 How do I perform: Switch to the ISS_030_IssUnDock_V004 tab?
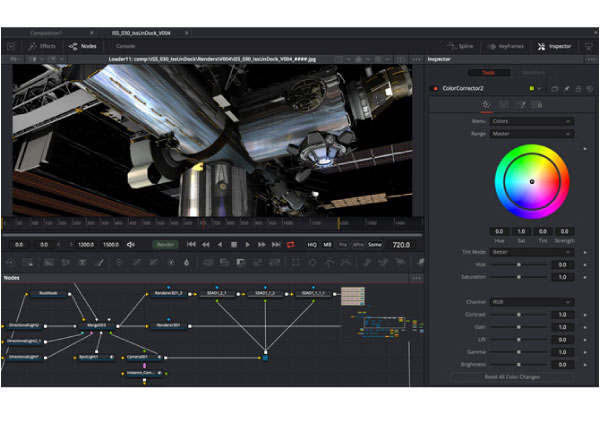(x=141, y=33)
